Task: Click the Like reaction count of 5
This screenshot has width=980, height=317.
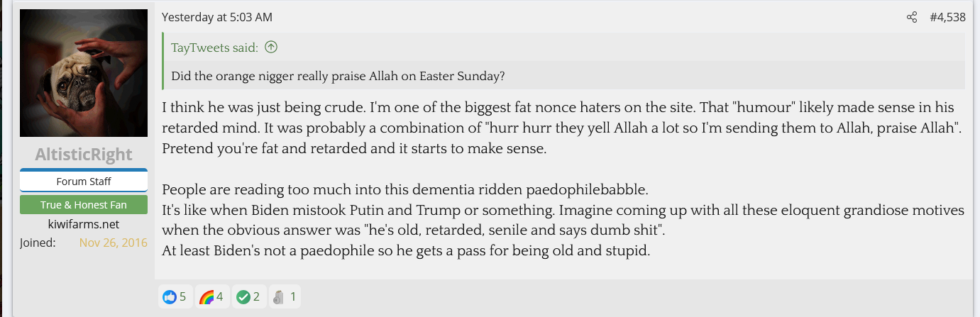Action: point(183,297)
